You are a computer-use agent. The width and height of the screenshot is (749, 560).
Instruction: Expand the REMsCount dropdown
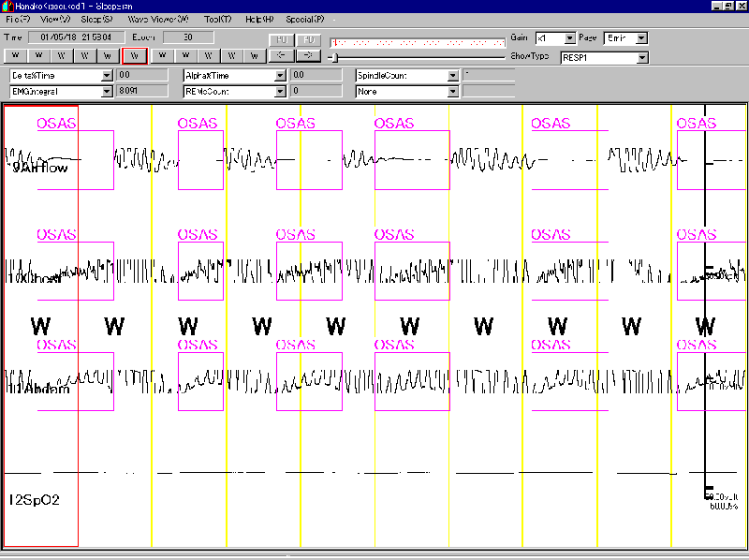(280, 91)
